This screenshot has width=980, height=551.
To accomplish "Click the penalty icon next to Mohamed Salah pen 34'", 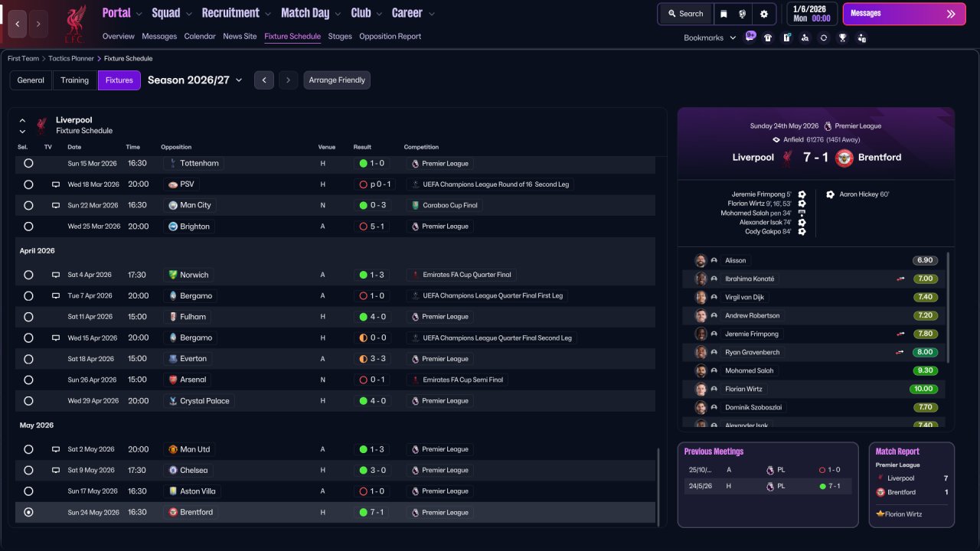I will tap(802, 213).
